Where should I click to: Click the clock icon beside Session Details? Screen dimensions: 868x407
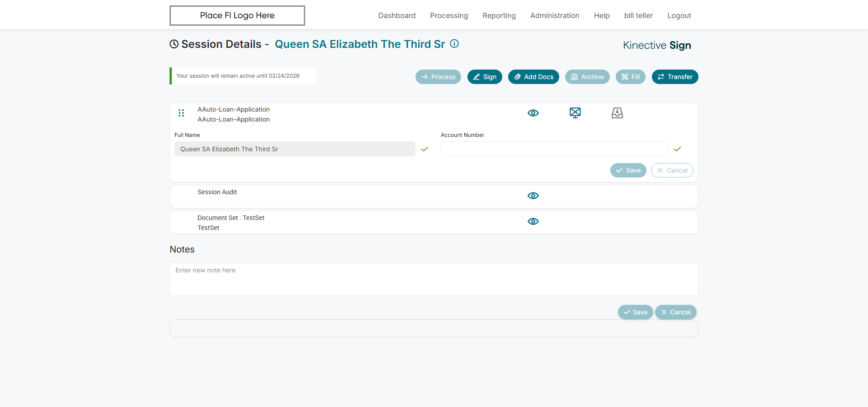coord(174,44)
